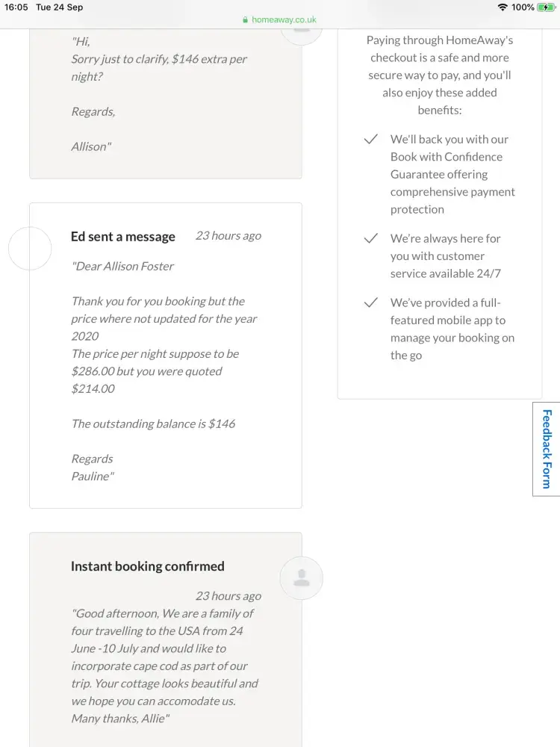
Task: Click timestamp under Instant booking confirmed
Action: 228,596
